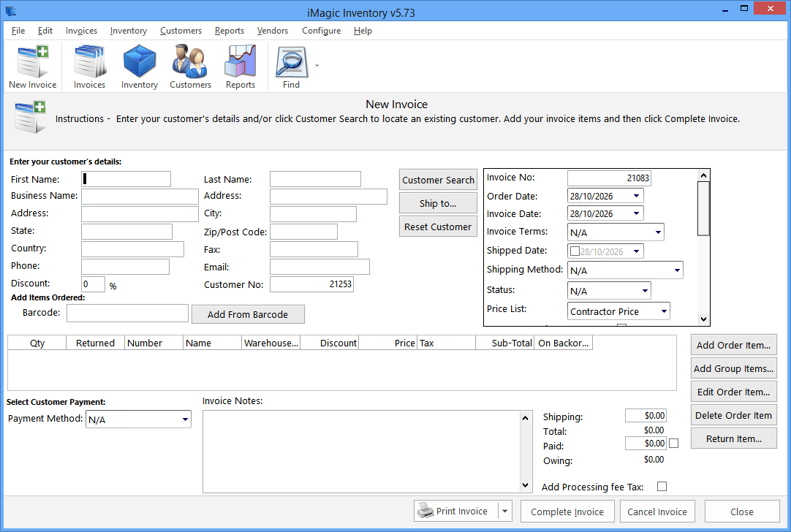Click Add Order Item... button
Viewport: 791px width, 532px height.
(733, 345)
